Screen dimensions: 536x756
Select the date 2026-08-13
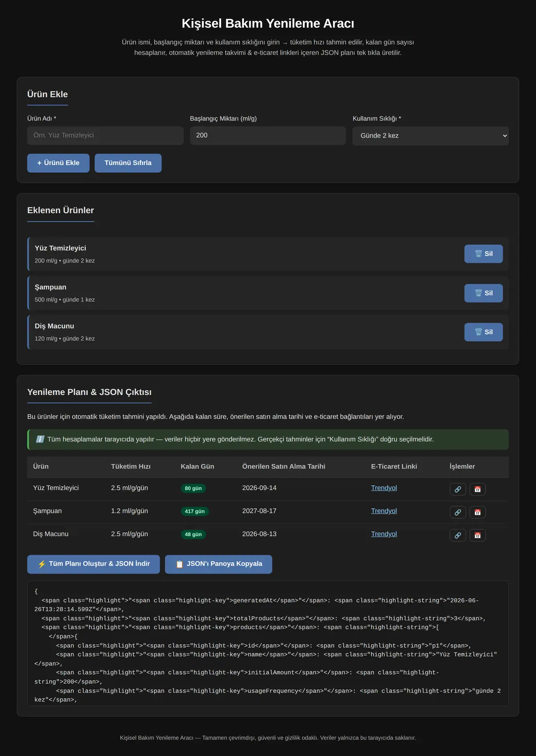pyautogui.click(x=260, y=534)
